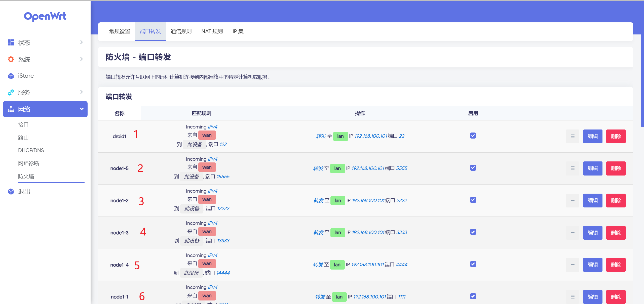Click the services cog icon

tap(11, 93)
